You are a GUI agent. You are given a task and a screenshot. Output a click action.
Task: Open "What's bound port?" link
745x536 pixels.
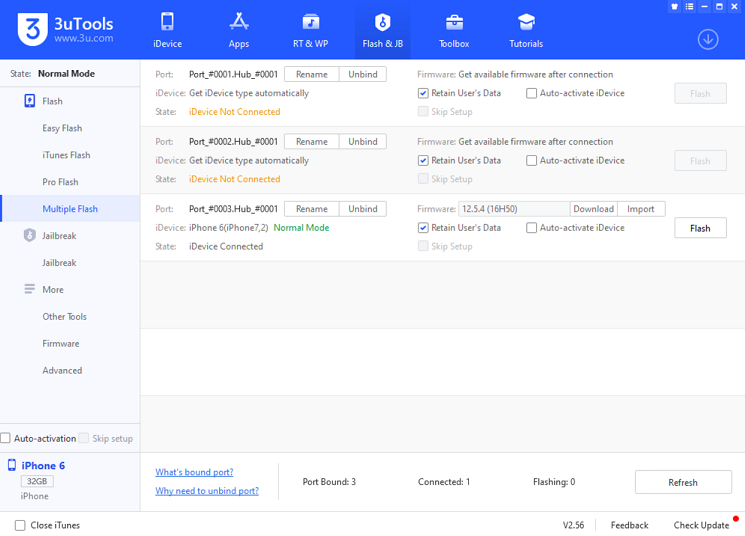194,472
